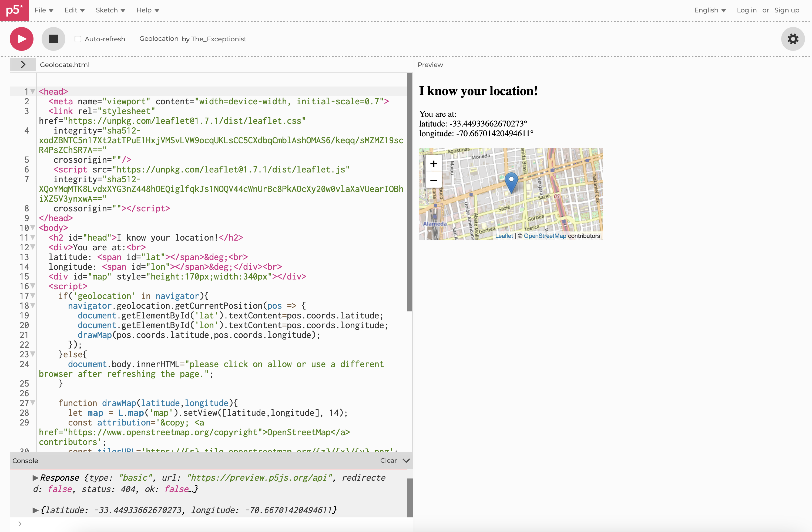Expand the latitude longitude object in console
Image resolution: width=812 pixels, height=532 pixels.
click(35, 510)
